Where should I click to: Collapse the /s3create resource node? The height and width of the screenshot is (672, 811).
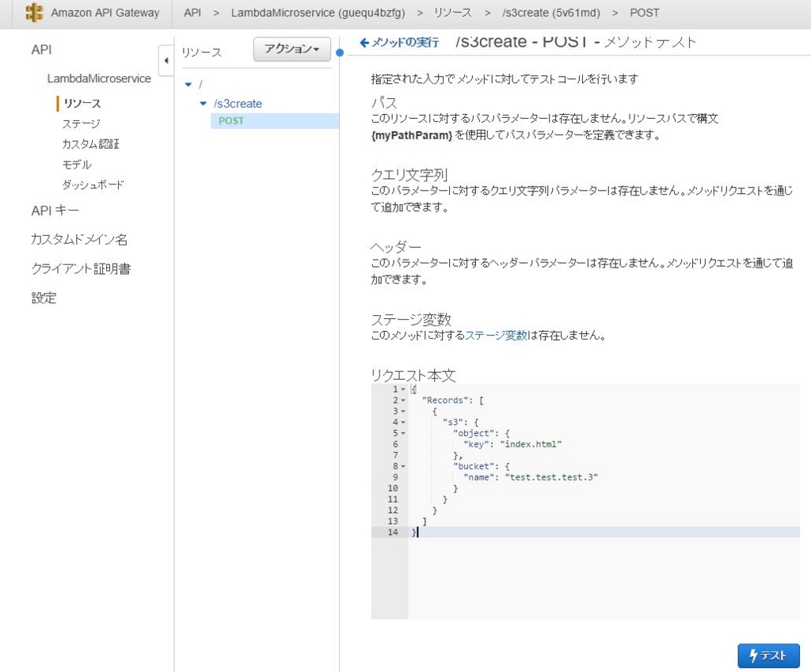pyautogui.click(x=204, y=102)
